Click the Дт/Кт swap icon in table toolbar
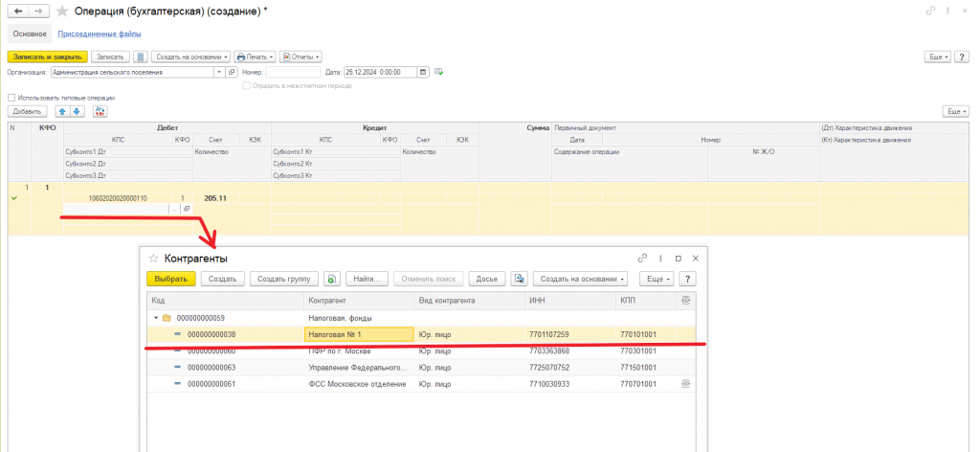This screenshot has height=452, width=980. (x=100, y=111)
